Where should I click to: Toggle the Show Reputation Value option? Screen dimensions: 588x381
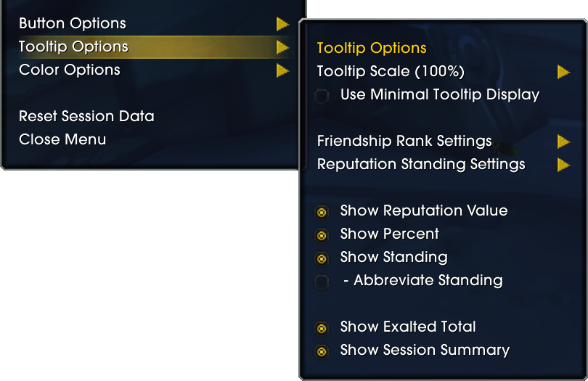click(322, 212)
